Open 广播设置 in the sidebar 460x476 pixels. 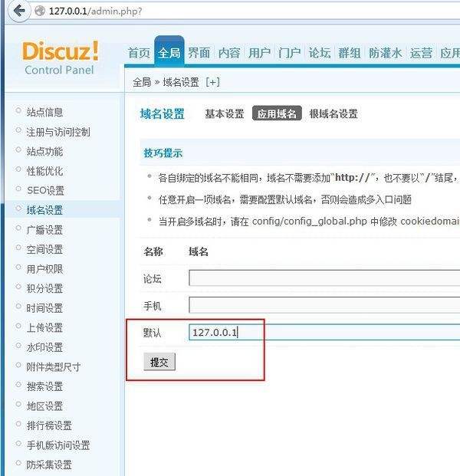point(44,230)
